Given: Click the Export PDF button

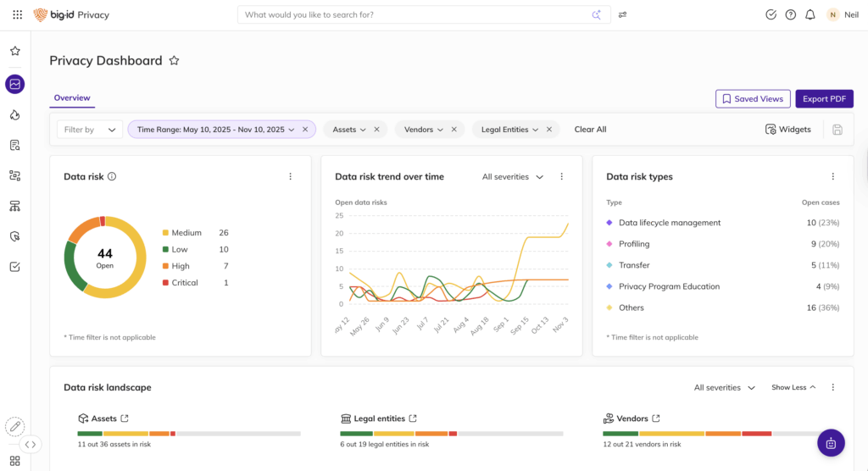Looking at the screenshot, I should click(x=824, y=99).
